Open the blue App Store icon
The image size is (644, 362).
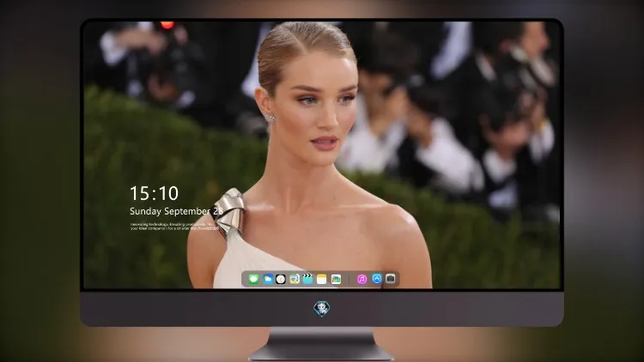pos(377,279)
